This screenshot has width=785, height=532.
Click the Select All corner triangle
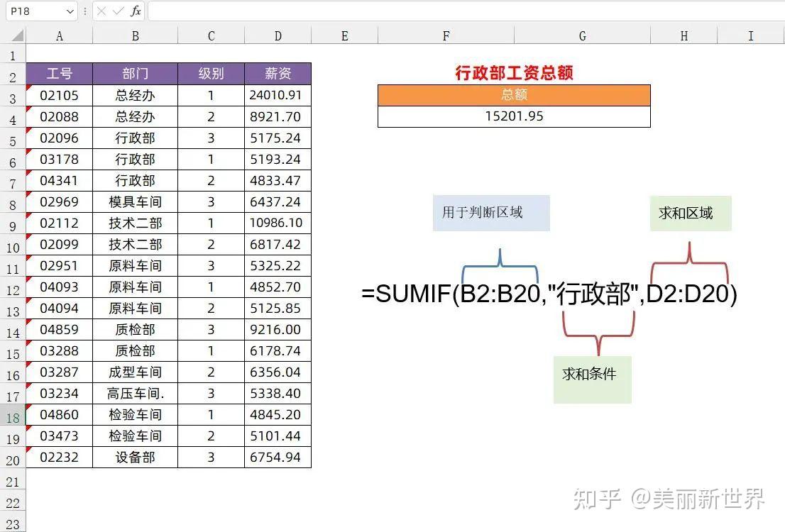(18, 35)
